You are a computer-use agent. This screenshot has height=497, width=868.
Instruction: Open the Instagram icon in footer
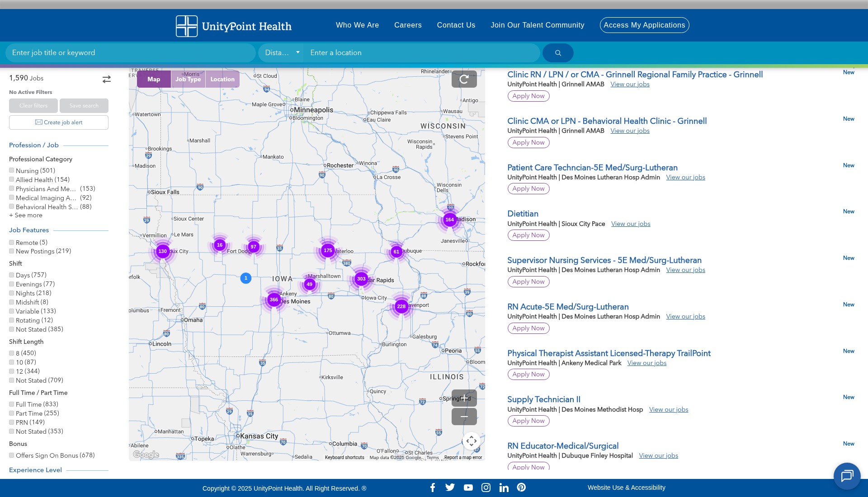(486, 488)
